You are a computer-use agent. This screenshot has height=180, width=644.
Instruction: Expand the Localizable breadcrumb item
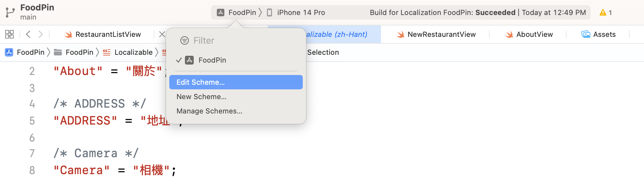[x=133, y=52]
